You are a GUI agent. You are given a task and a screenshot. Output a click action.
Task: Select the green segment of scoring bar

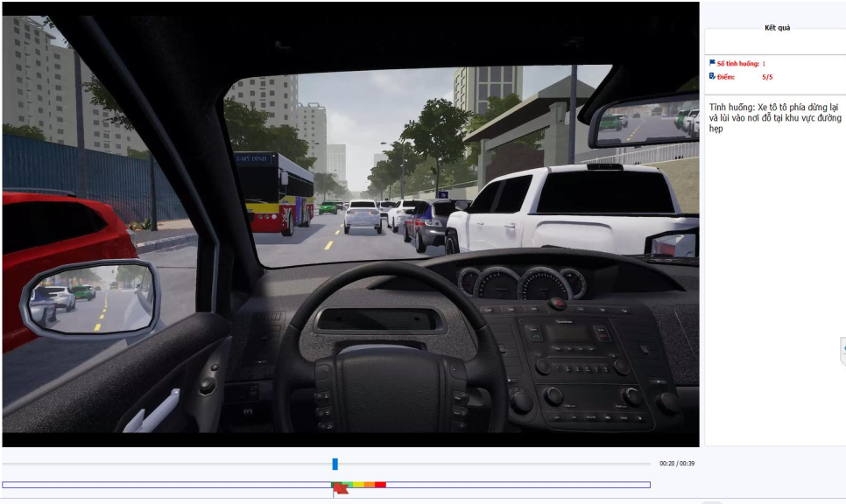point(348,484)
